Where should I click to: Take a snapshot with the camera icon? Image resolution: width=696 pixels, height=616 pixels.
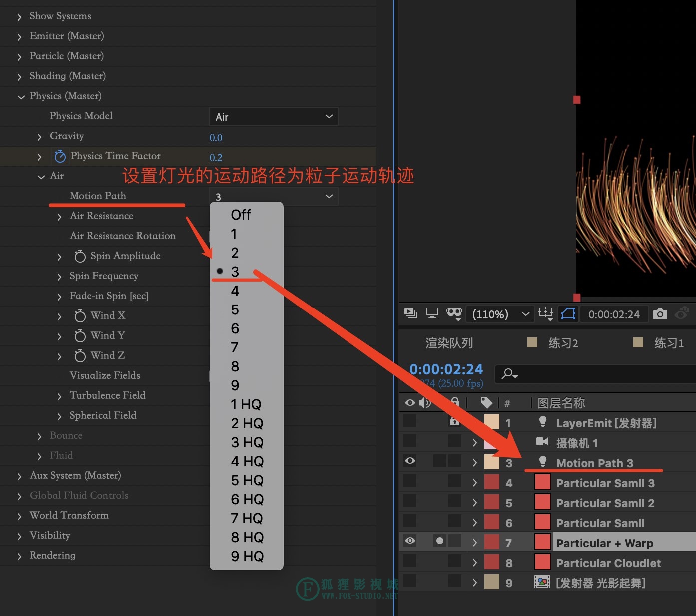[x=660, y=314]
